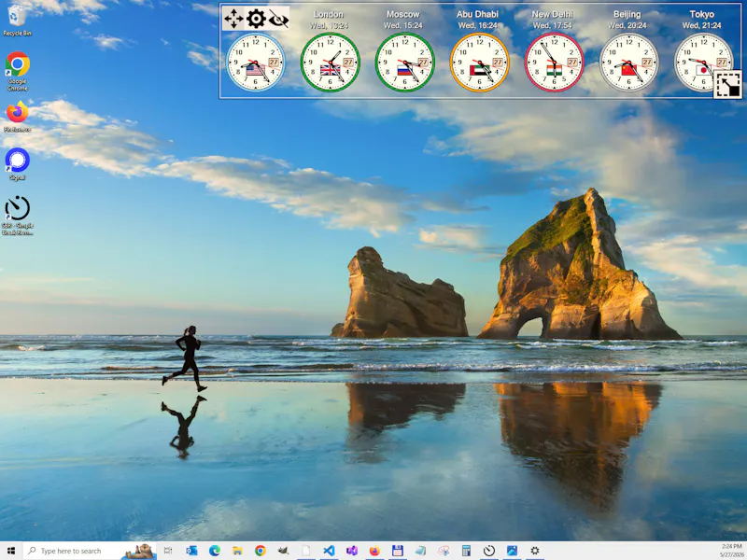747x560 pixels.
Task: Select the Signal desktop shortcut
Action: coord(17,164)
